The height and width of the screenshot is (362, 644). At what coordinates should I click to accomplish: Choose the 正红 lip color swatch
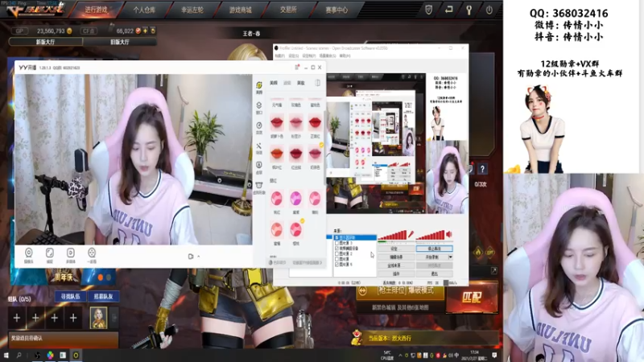tap(315, 122)
